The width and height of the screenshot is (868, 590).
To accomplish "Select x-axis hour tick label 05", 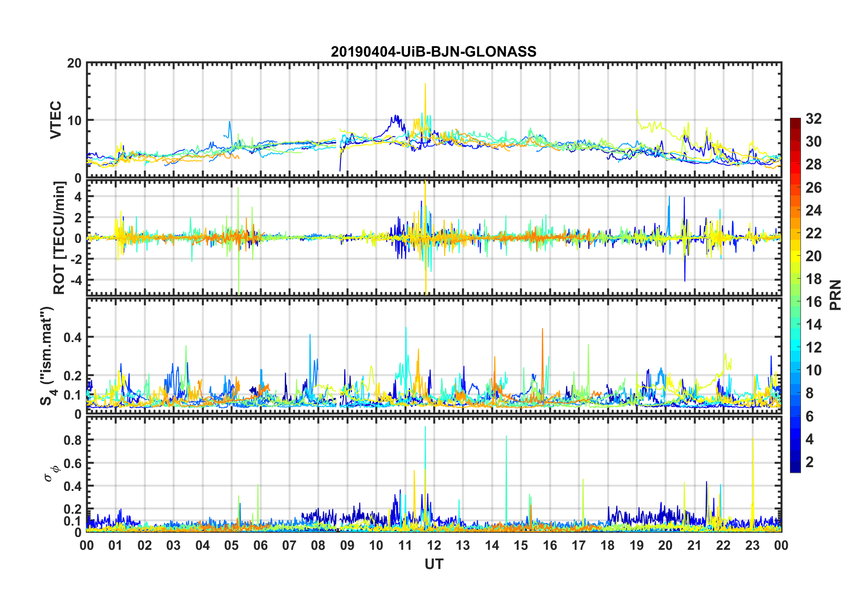I will 231,546.
